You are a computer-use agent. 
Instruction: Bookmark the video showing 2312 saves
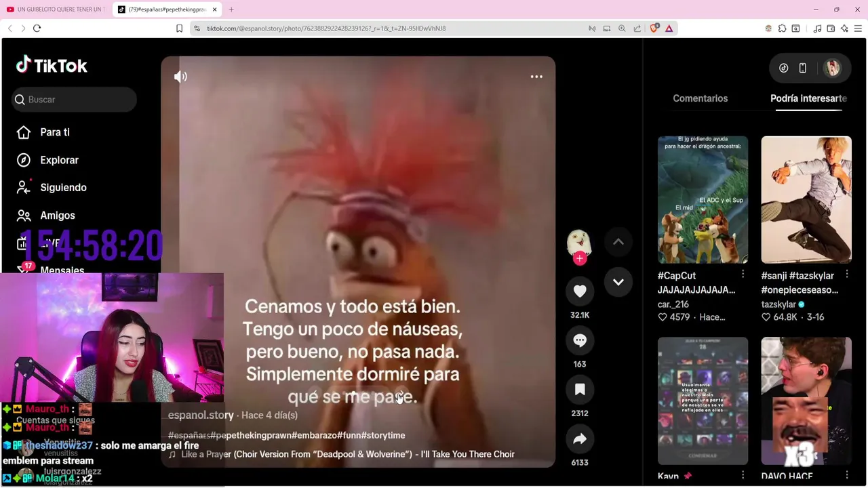coord(580,389)
